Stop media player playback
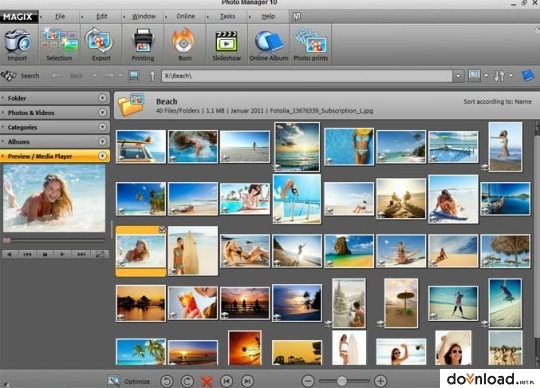Image resolution: width=540 pixels, height=388 pixels. click(x=45, y=254)
